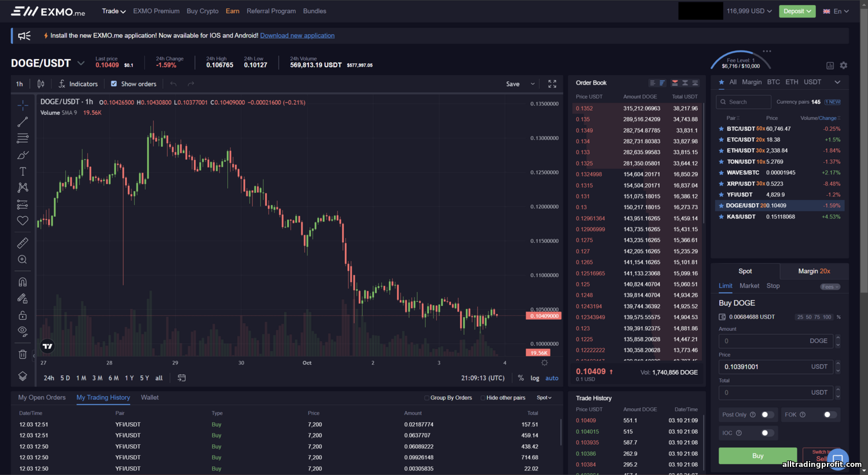Select the Margin 20x tab
Viewport: 868px width, 475px height.
[814, 271]
